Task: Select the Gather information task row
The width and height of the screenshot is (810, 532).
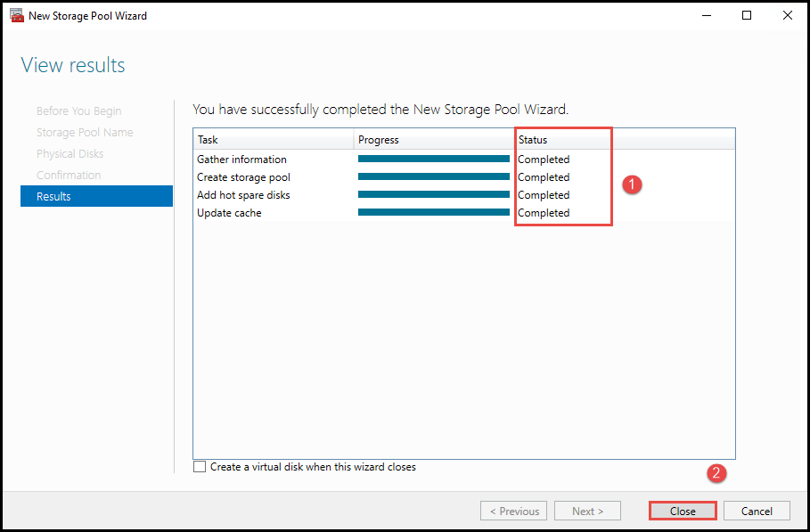Action: tap(241, 160)
